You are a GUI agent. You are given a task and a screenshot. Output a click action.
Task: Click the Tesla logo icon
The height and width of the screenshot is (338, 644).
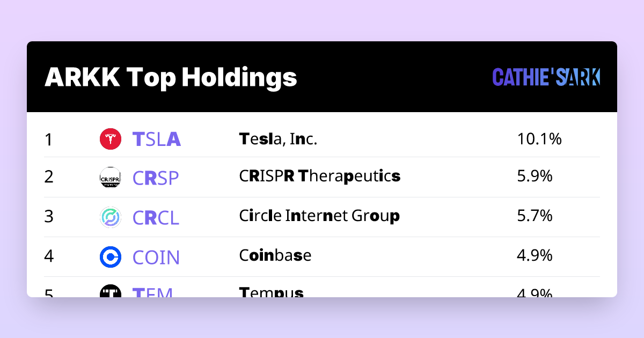point(111,139)
